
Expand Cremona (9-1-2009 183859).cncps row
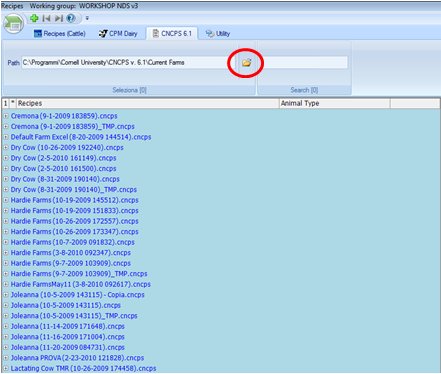[x=6, y=116]
